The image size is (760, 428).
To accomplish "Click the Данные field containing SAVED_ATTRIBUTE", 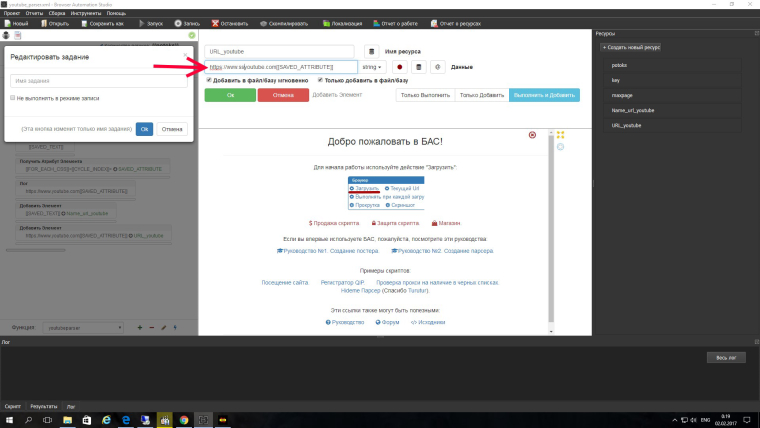I will [281, 67].
